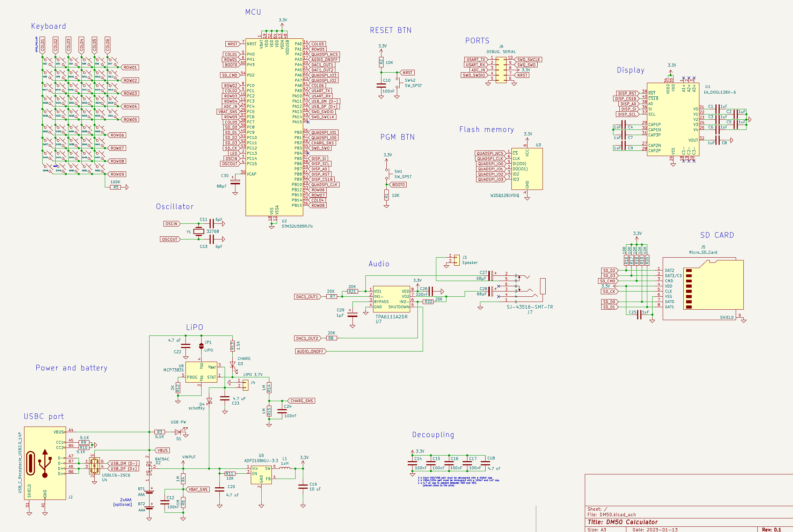This screenshot has width=793, height=532.
Task: Select the J6 debug serial header symbol
Action: click(x=501, y=70)
